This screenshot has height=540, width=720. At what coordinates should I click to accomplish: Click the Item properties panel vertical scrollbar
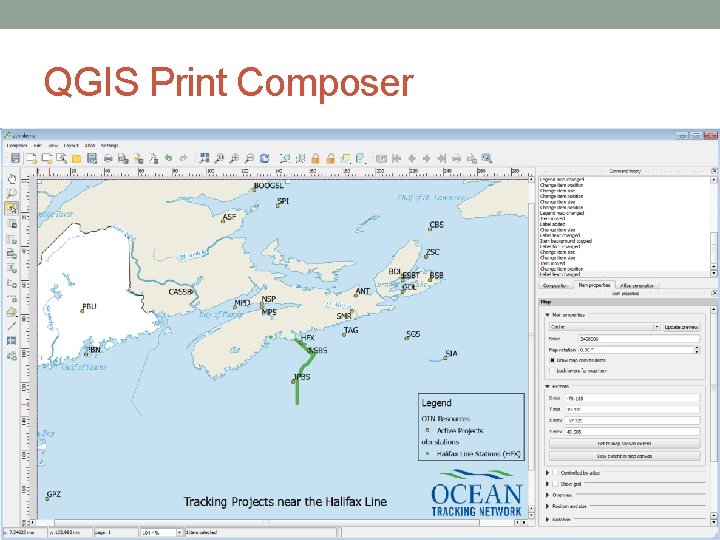click(x=714, y=416)
